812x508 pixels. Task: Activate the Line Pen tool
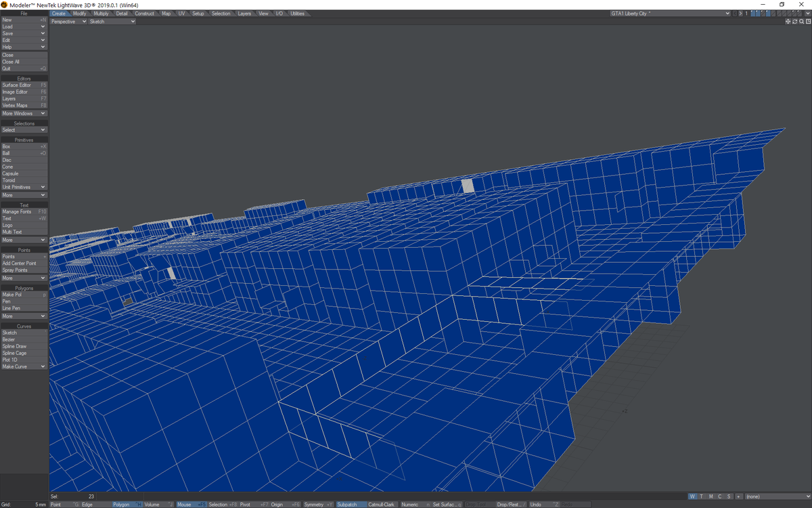click(x=24, y=308)
